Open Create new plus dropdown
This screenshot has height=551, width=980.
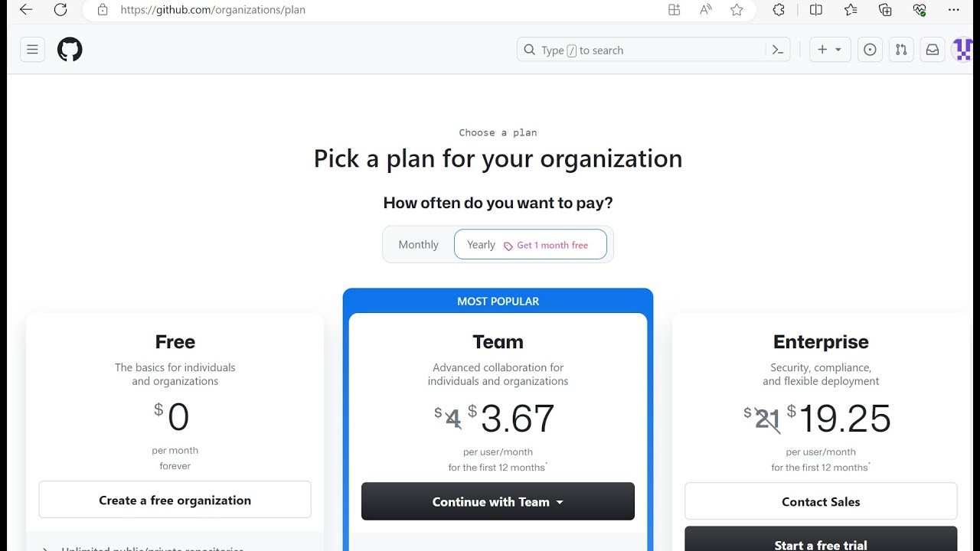click(830, 50)
